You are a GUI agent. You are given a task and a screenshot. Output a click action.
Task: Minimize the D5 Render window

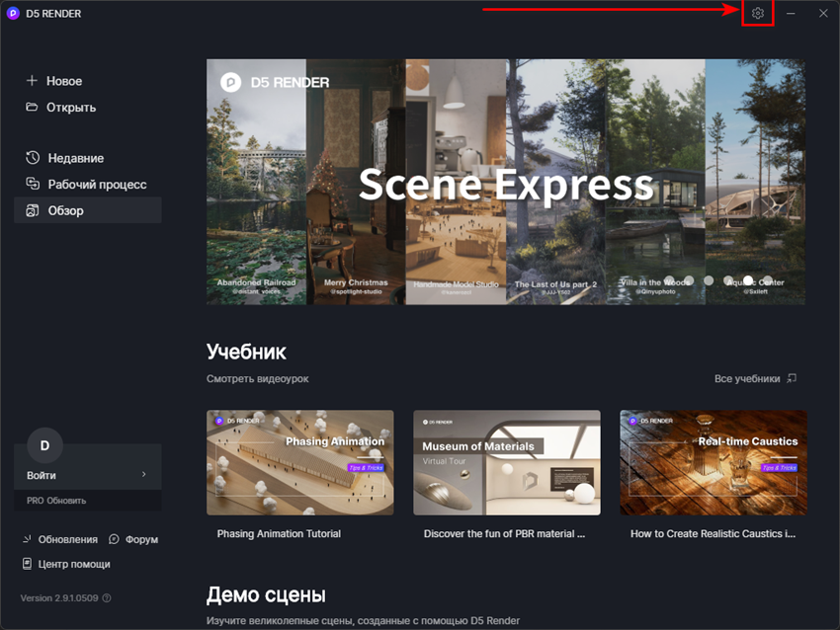pos(791,14)
